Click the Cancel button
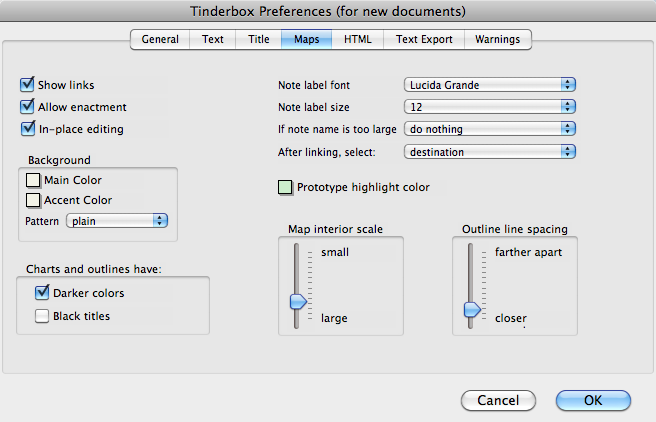 [498, 400]
